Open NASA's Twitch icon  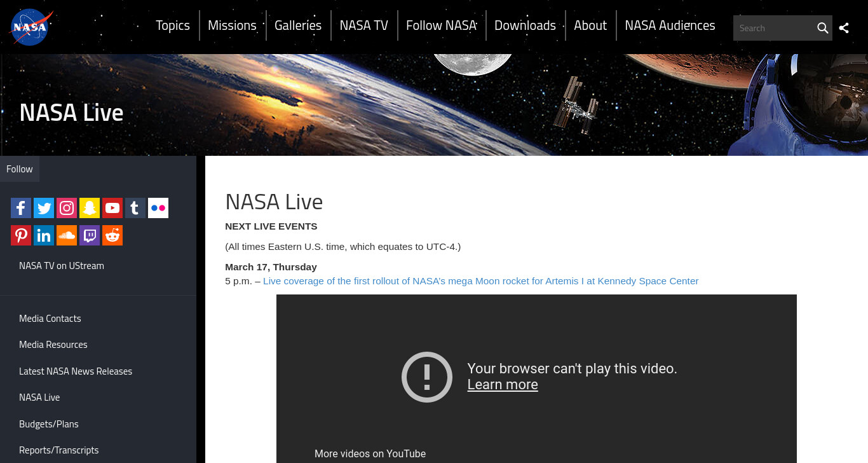tap(90, 235)
